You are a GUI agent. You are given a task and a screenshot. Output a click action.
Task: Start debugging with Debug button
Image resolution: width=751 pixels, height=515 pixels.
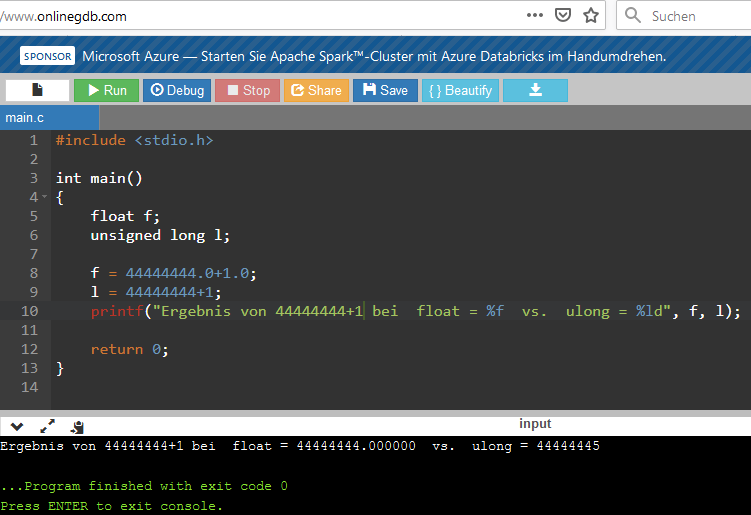coord(177,90)
